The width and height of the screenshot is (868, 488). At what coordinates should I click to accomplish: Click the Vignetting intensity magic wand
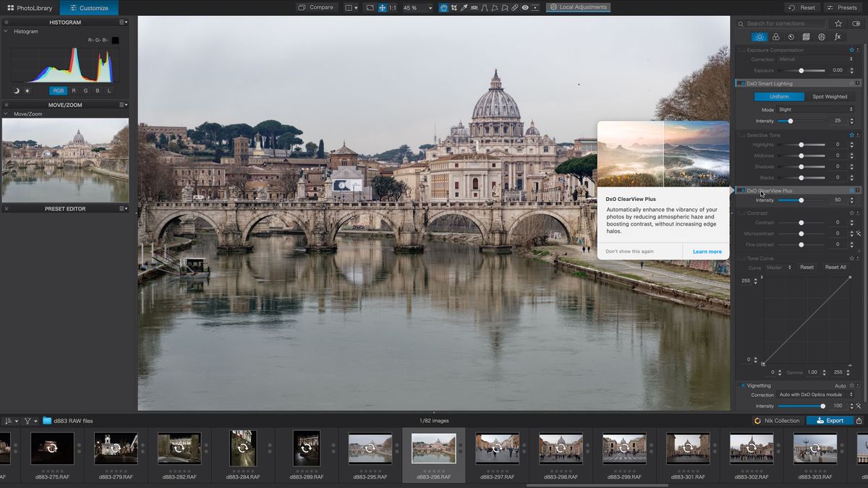click(x=859, y=406)
